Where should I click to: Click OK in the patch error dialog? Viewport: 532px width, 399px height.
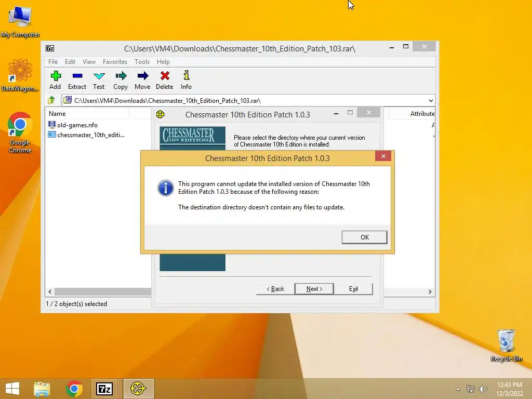(x=364, y=237)
